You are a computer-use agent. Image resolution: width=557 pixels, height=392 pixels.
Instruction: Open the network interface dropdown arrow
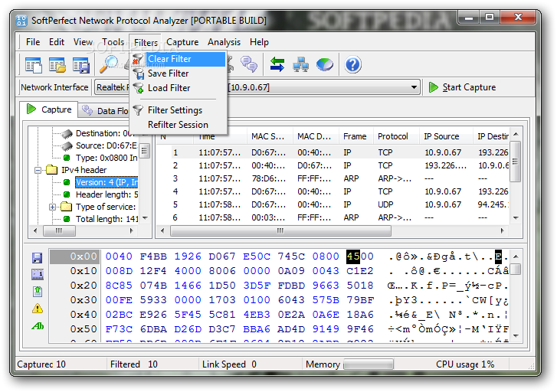pyautogui.click(x=414, y=87)
